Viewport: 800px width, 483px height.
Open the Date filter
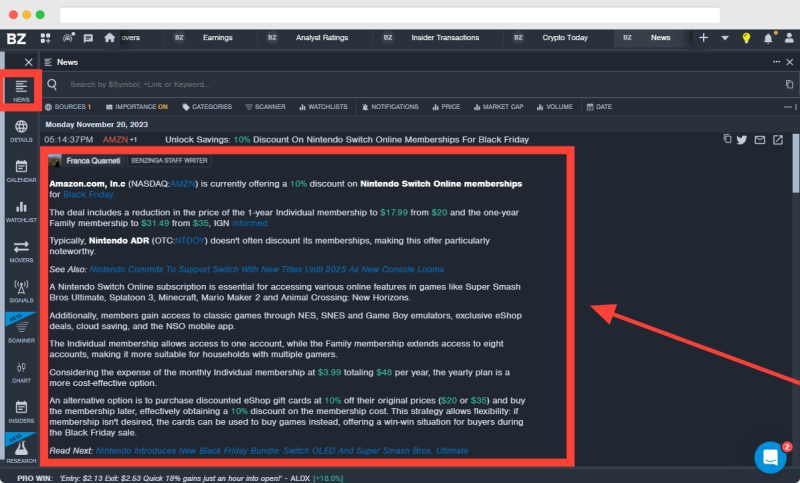(599, 107)
